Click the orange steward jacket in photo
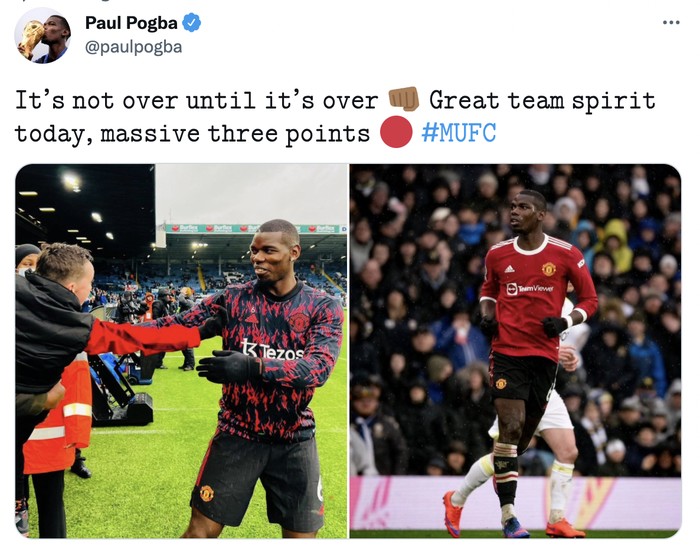 pyautogui.click(x=57, y=413)
